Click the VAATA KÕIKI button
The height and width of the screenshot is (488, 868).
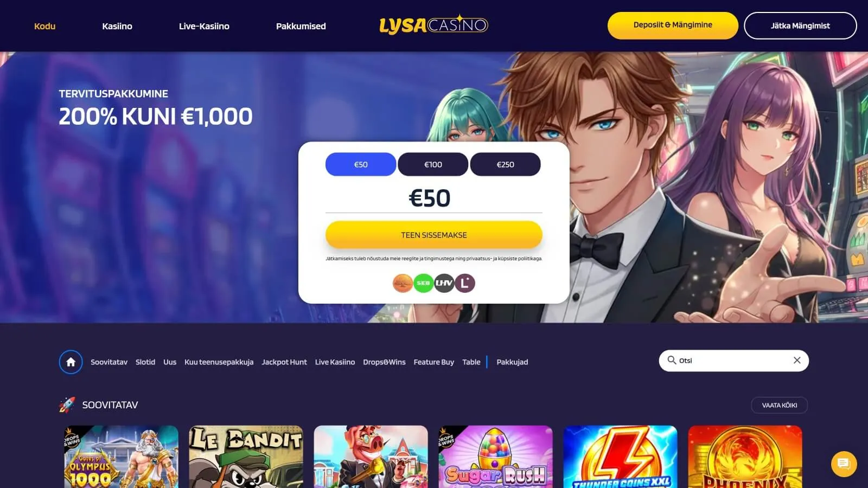(780, 405)
